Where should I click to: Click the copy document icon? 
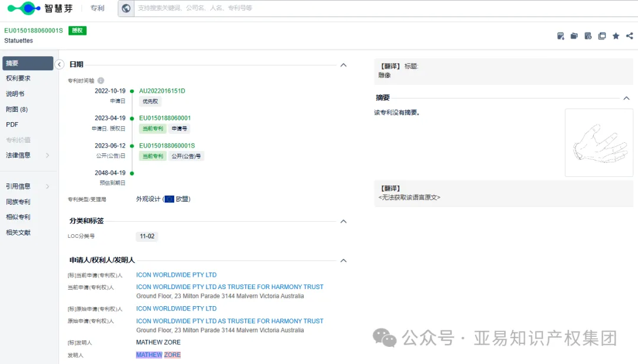[x=602, y=35]
